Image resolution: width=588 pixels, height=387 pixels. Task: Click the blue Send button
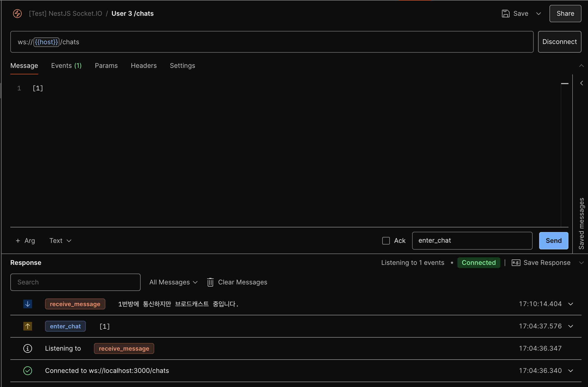pos(554,241)
